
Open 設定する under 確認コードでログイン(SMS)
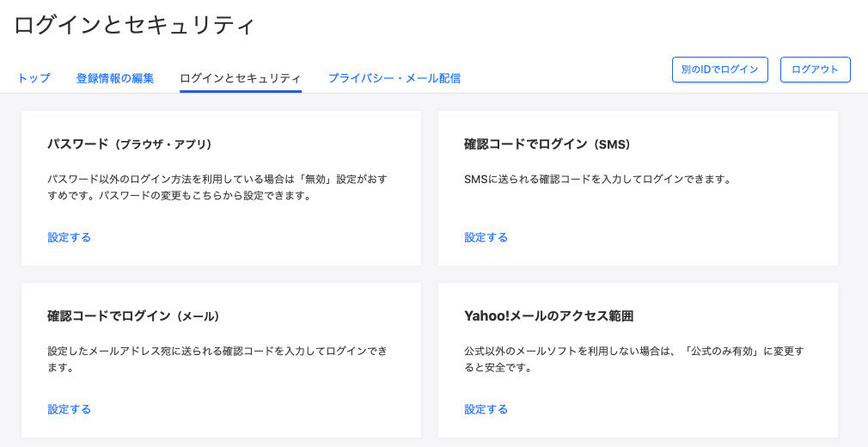[x=486, y=237]
